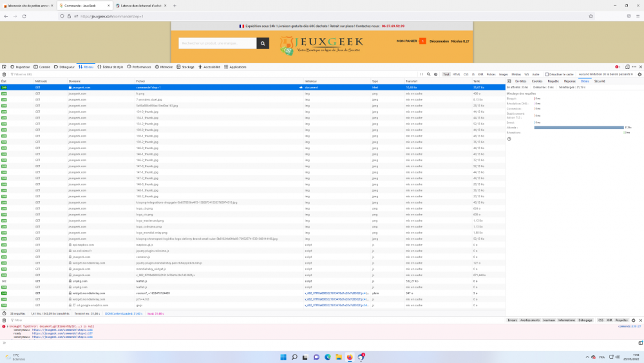This screenshot has height=363, width=644.
Task: Filter requests by Autre
Action: 536,74
